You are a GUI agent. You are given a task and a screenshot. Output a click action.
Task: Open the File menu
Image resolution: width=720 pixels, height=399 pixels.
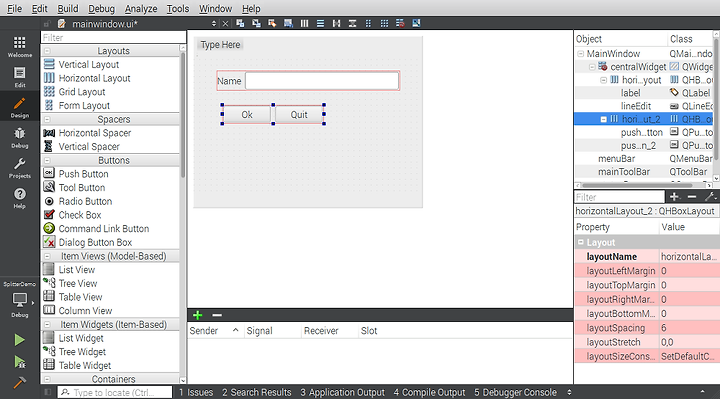point(14,9)
